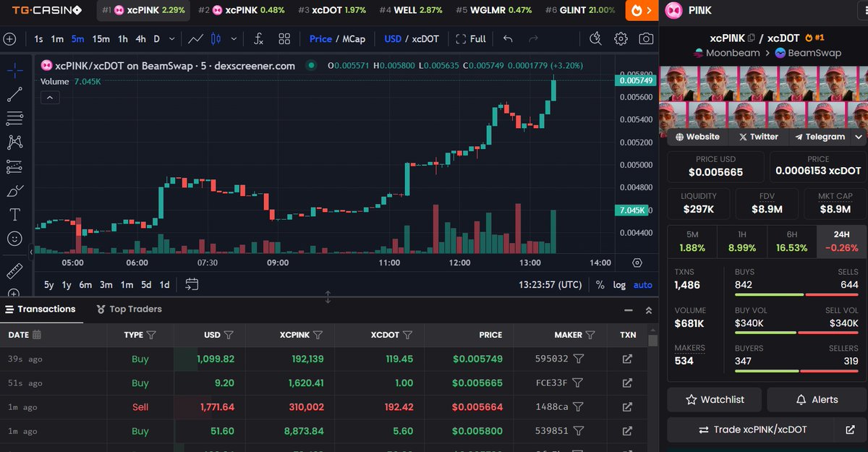Screen dimensions: 868x452
Task: Expand the transactions panel upward
Action: coord(648,310)
